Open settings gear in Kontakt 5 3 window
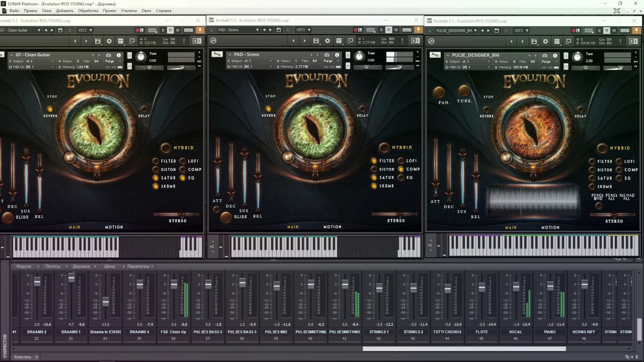644x362 pixels. click(x=328, y=41)
